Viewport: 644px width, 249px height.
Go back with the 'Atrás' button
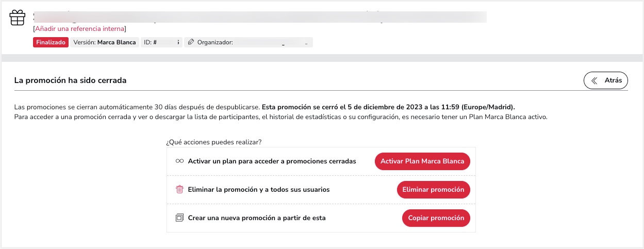click(606, 80)
